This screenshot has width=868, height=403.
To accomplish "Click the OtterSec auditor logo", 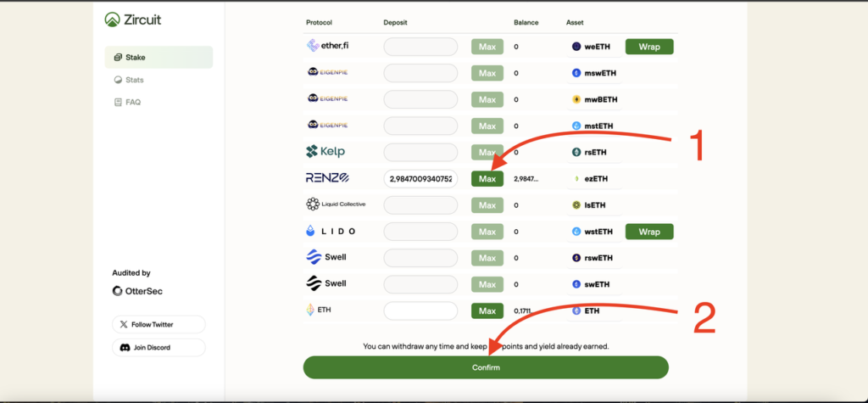I will pos(137,291).
